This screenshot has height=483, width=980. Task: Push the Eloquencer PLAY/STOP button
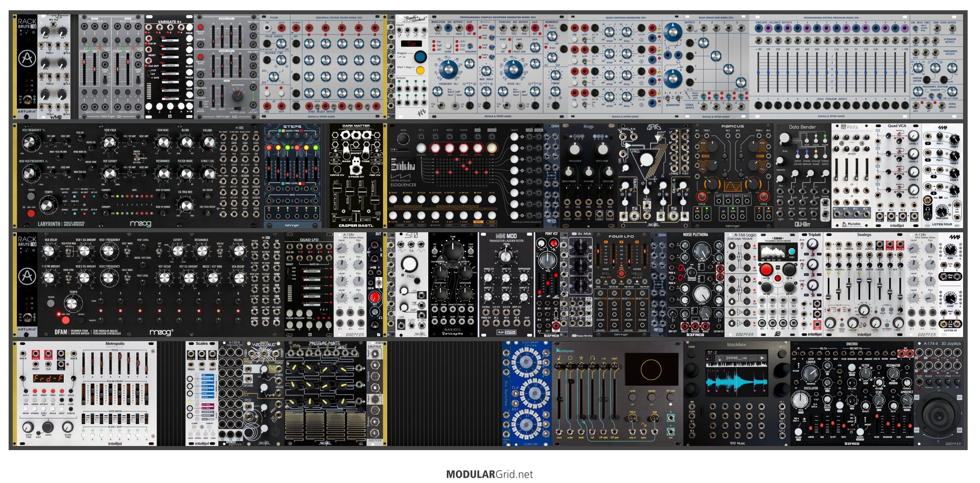[x=421, y=148]
